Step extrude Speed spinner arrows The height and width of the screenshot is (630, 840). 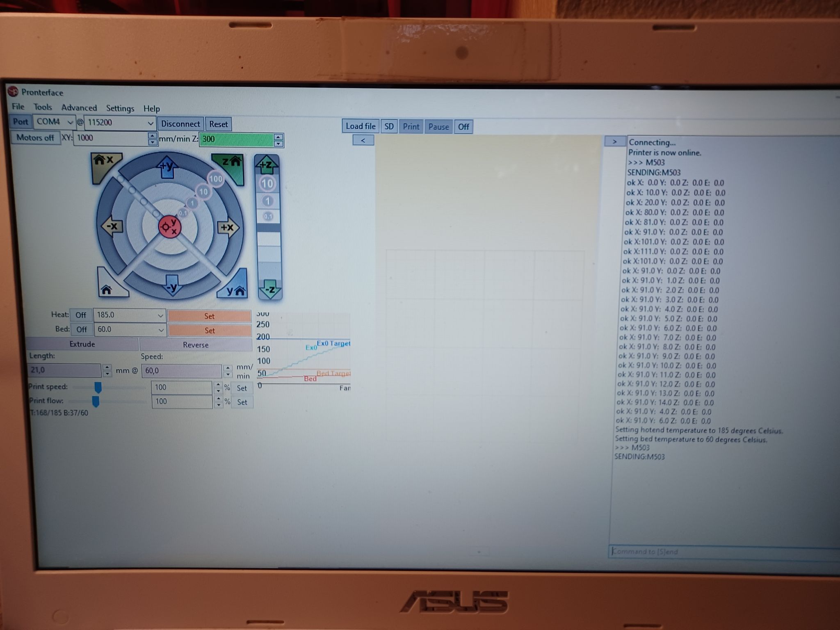tap(228, 371)
